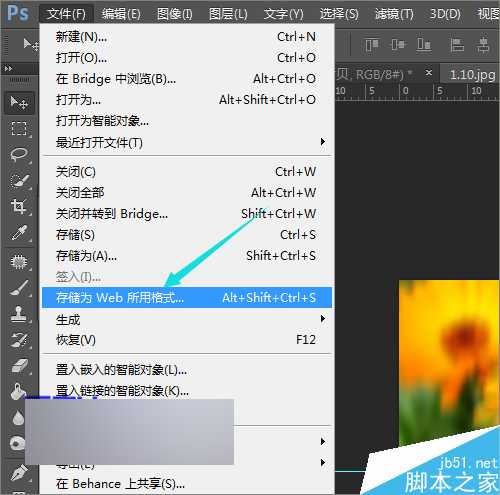Choose 置入链接的智能对象(K)...
Image resolution: width=500 pixels, height=495 pixels.
[x=187, y=390]
